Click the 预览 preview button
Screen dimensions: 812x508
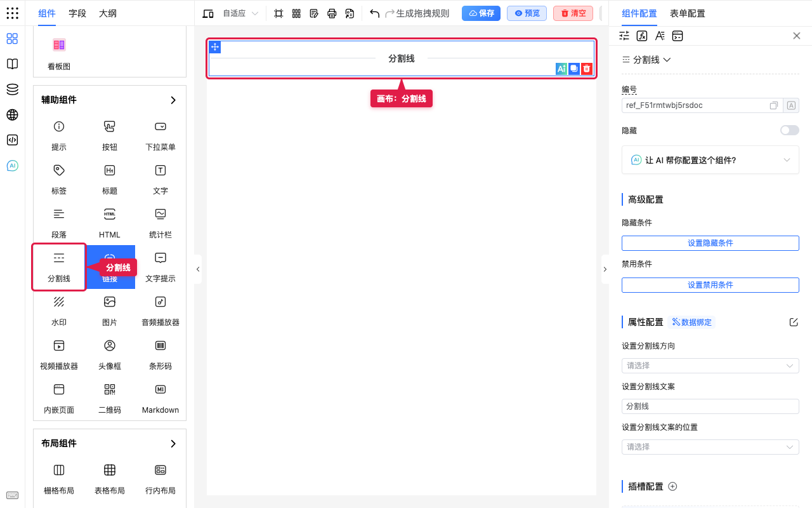[527, 13]
